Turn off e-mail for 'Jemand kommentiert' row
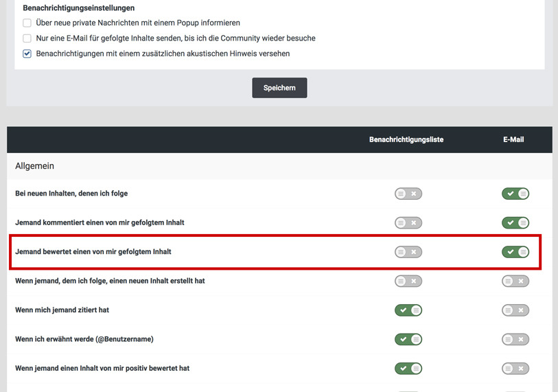 [x=515, y=223]
